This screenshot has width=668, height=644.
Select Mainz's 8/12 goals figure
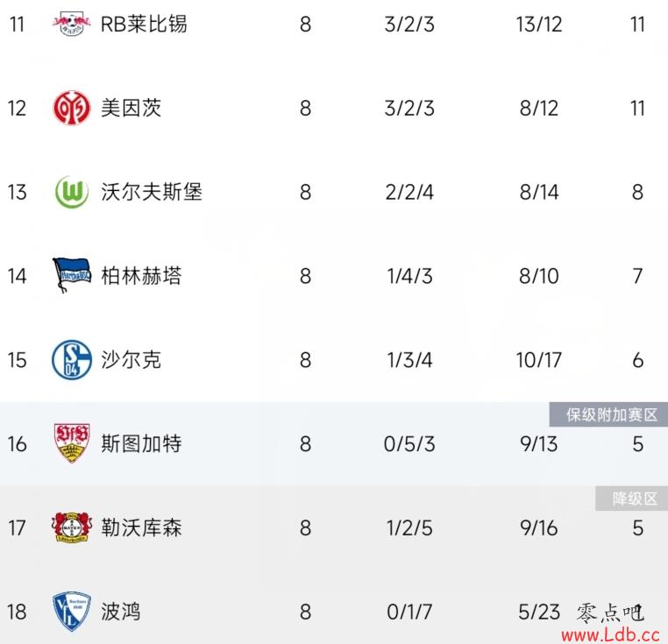point(539,108)
